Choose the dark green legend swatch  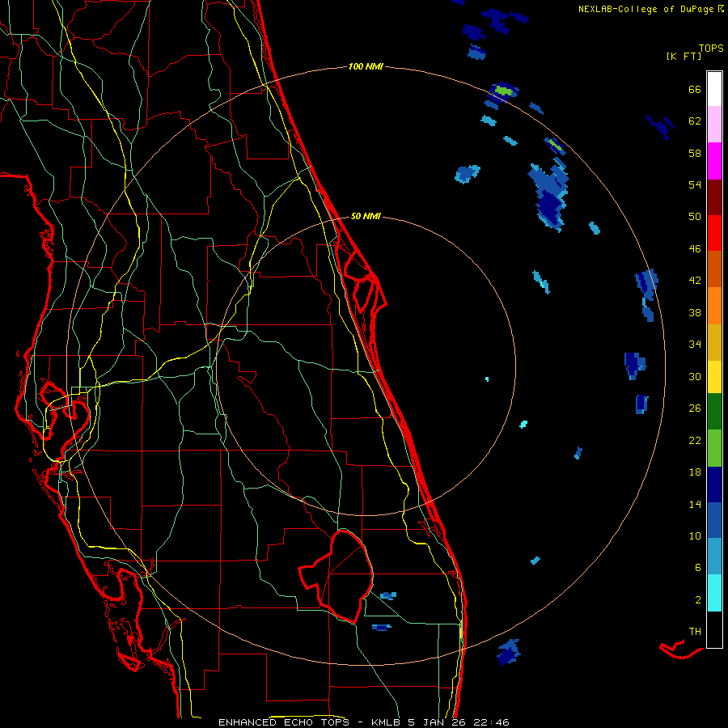click(x=714, y=412)
